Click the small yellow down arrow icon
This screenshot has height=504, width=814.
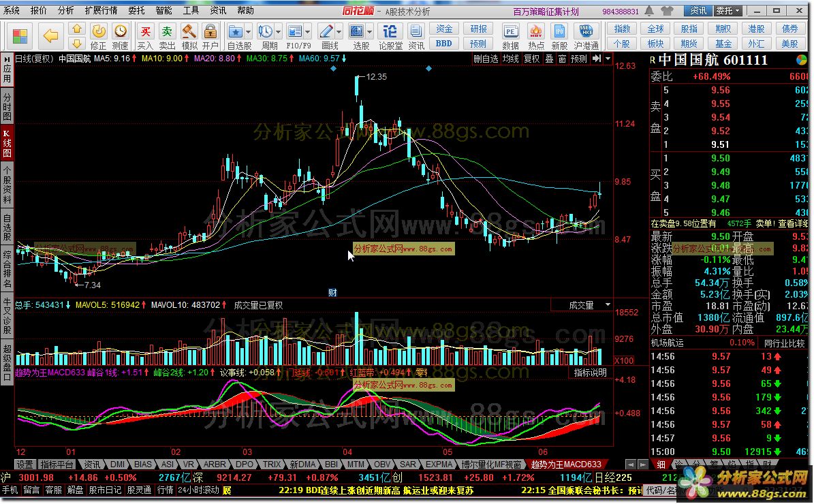pyautogui.click(x=77, y=43)
